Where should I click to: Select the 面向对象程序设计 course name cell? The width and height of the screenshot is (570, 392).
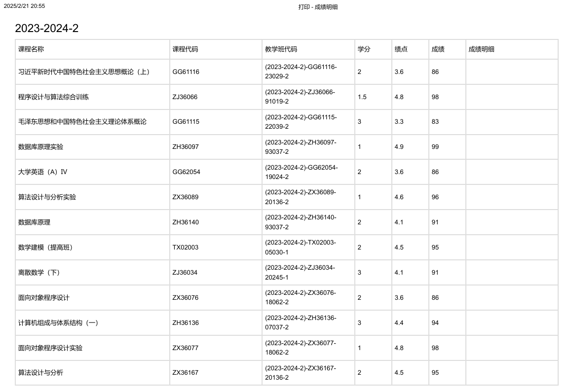click(43, 297)
